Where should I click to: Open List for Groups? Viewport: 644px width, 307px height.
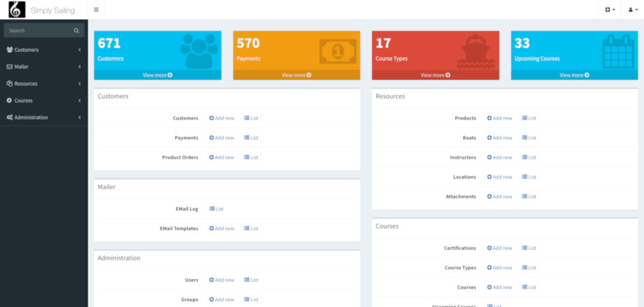[251, 299]
